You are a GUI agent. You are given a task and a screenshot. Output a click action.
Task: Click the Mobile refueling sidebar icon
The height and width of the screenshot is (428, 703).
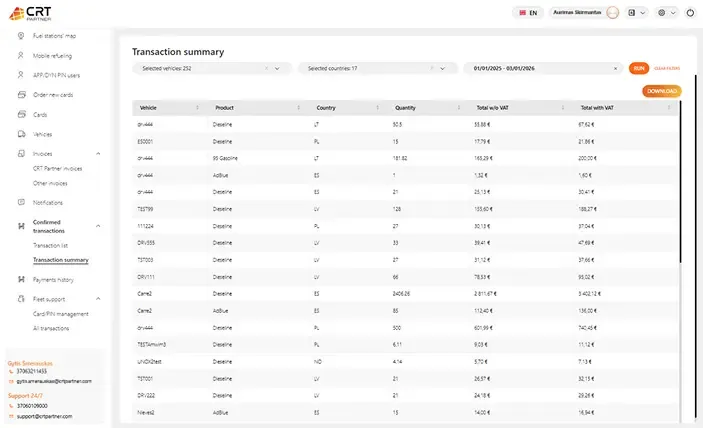point(20,55)
